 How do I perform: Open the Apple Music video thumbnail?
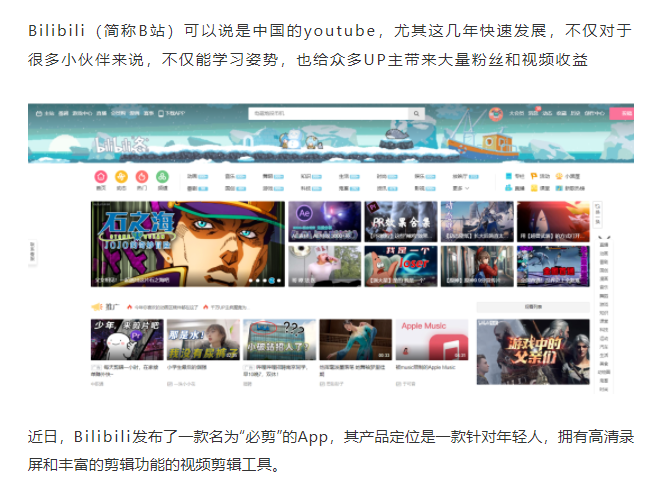tap(432, 339)
